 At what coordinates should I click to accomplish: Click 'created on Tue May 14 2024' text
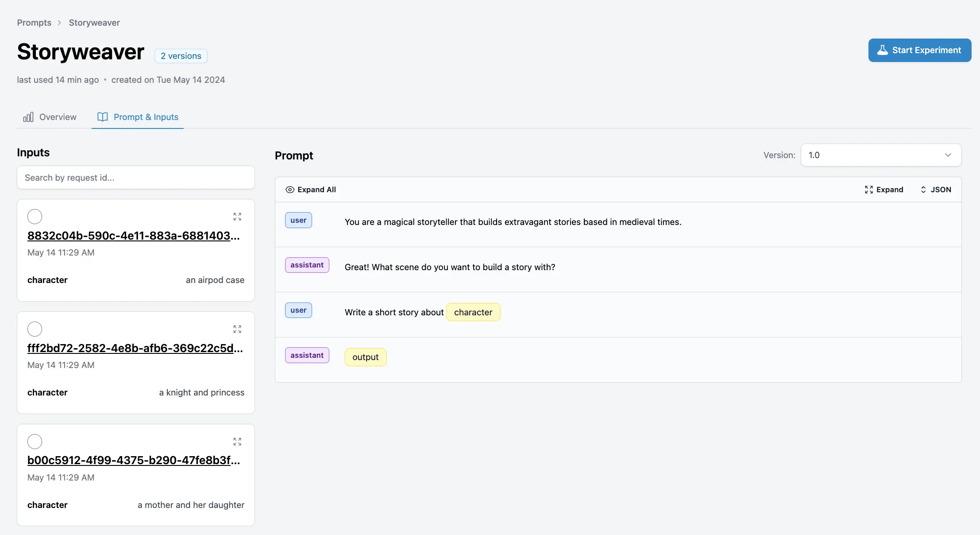(168, 80)
